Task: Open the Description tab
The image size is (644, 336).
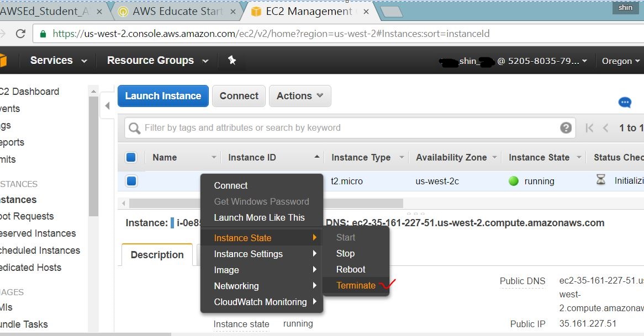Action: 157,255
